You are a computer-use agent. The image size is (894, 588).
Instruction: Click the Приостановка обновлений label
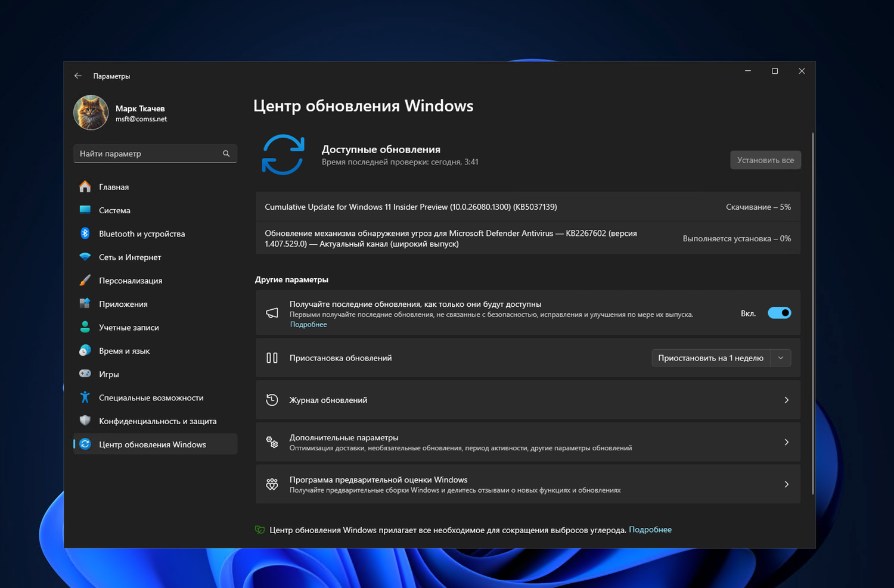340,358
